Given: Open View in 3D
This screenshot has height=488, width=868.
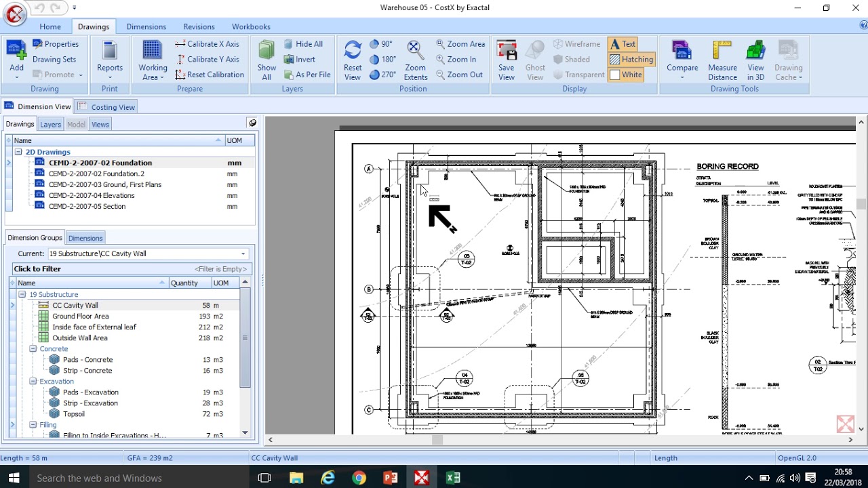Looking at the screenshot, I should tap(755, 60).
